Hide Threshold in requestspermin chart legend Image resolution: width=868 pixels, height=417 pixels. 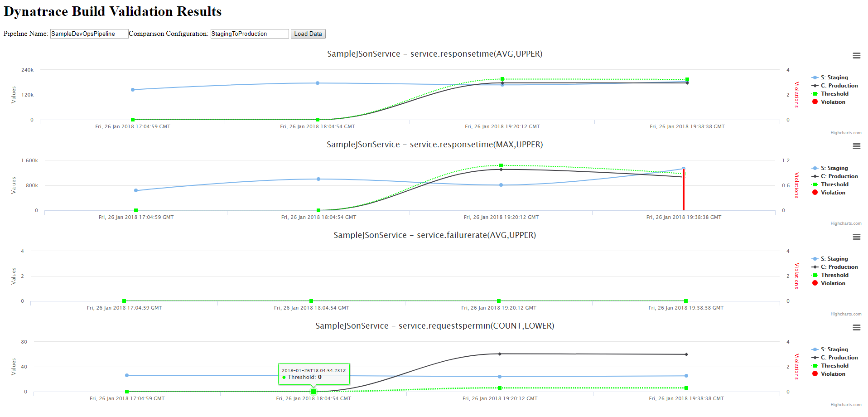pyautogui.click(x=830, y=366)
